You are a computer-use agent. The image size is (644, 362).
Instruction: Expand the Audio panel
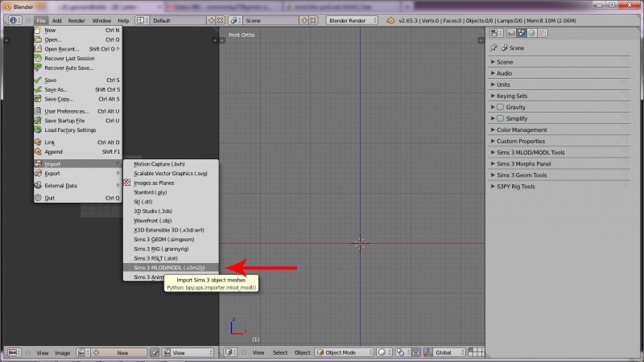[x=559, y=73]
